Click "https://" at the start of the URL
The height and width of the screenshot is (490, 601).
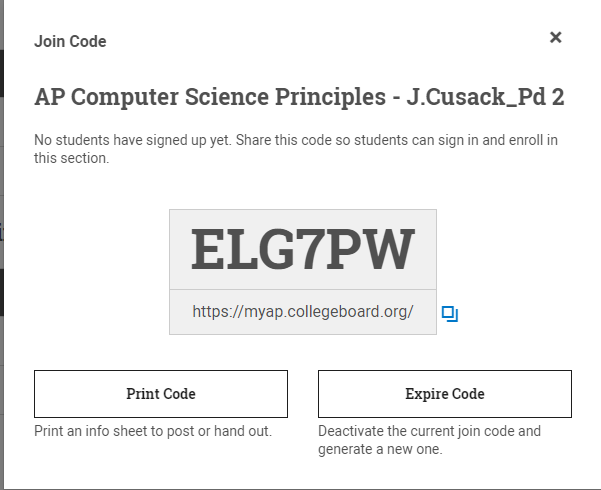click(213, 312)
